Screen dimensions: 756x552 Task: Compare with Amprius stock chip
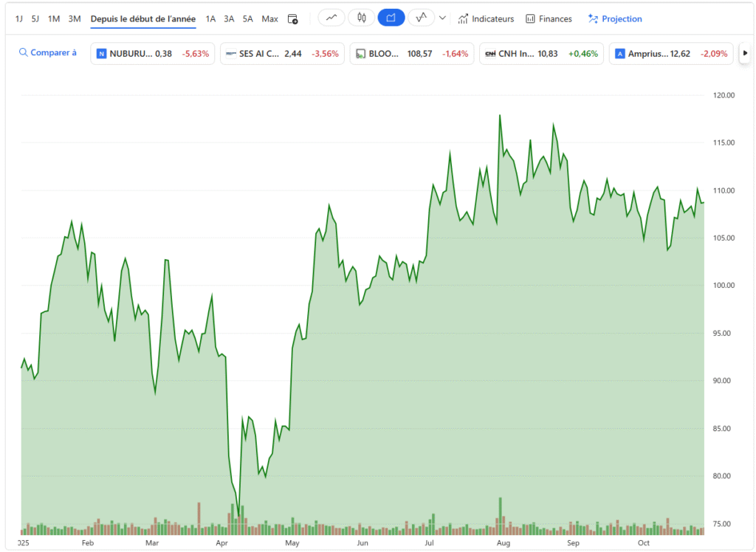click(x=670, y=54)
